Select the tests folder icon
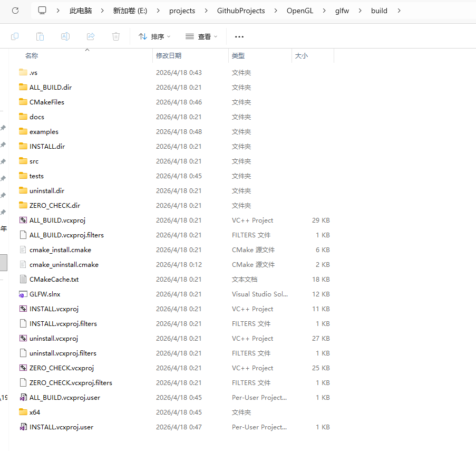This screenshot has width=476, height=451. [23, 176]
